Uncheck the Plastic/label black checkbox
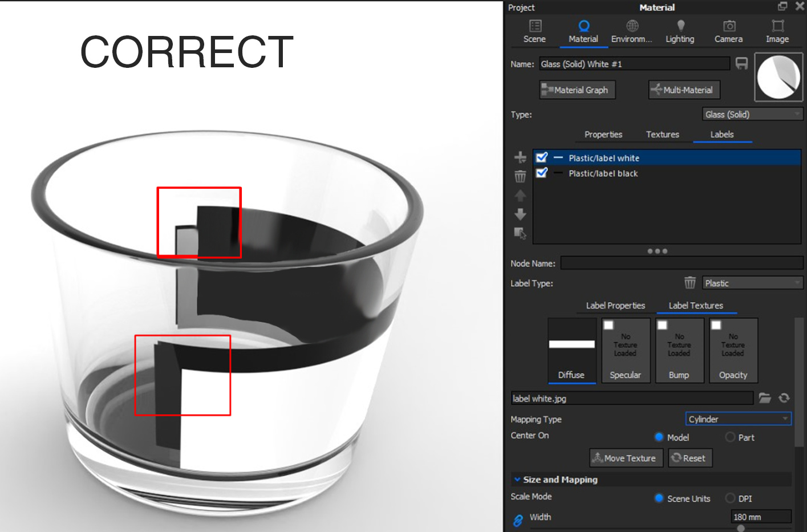The image size is (807, 532). pyautogui.click(x=542, y=173)
